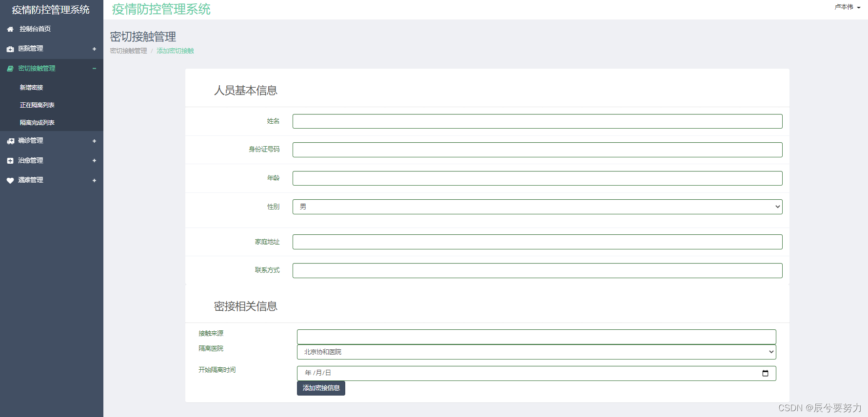
Task: Click the sidebar 疫情防控管理系统 logo text
Action: 51,10
